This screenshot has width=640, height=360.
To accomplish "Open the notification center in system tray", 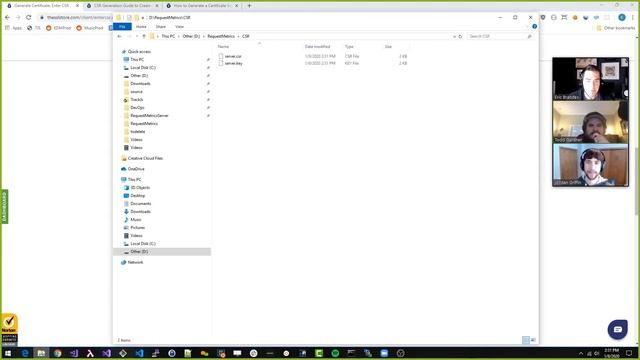I will pos(629,353).
